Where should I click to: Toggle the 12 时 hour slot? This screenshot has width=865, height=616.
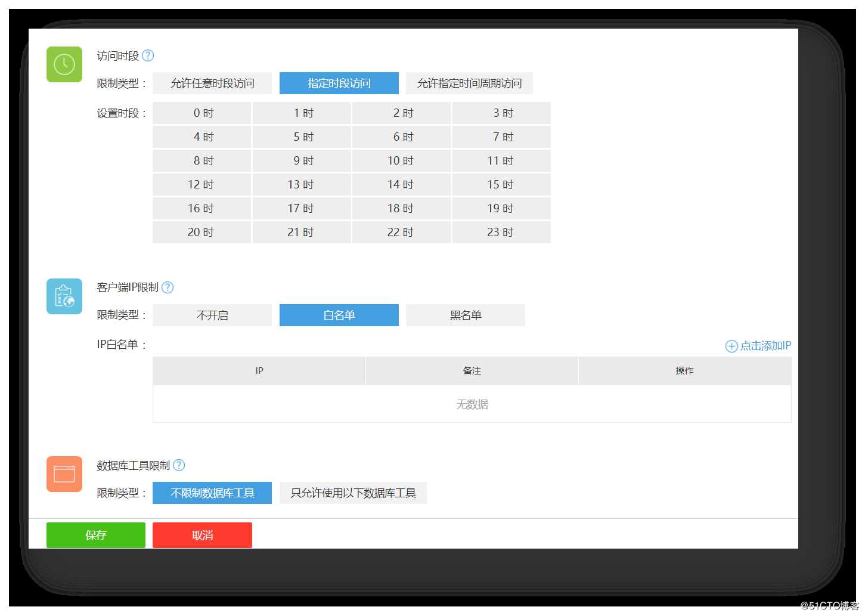(x=201, y=185)
